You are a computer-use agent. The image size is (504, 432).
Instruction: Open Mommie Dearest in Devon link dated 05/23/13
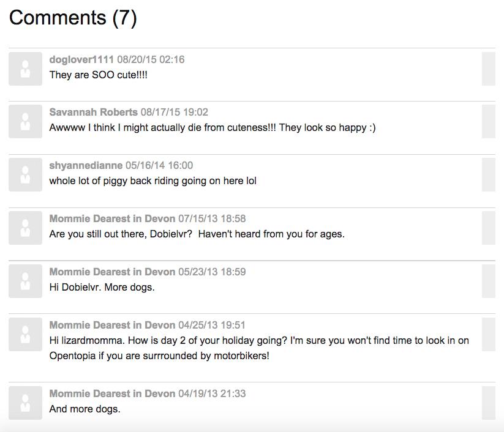(112, 272)
